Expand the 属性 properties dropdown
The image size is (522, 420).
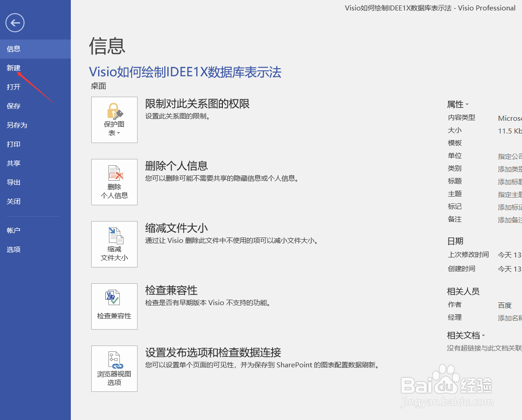point(458,104)
